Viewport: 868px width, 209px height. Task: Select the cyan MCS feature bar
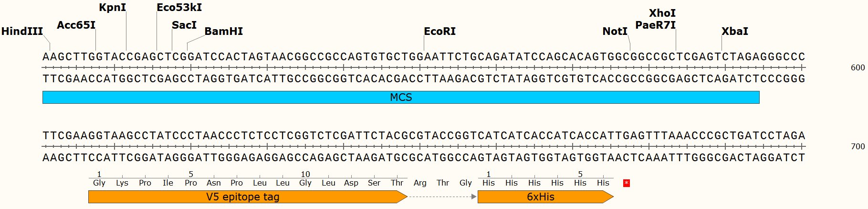pos(401,98)
